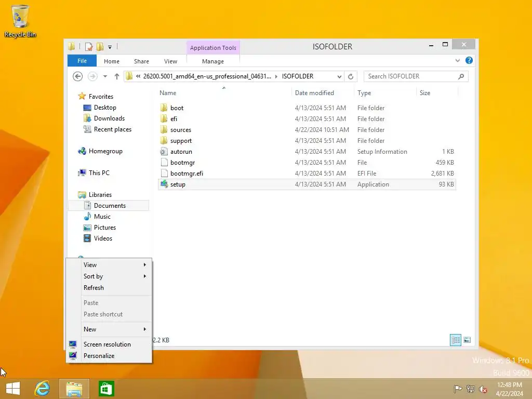Image resolution: width=532 pixels, height=399 pixels.
Task: Select the support folder icon
Action: pyautogui.click(x=164, y=140)
